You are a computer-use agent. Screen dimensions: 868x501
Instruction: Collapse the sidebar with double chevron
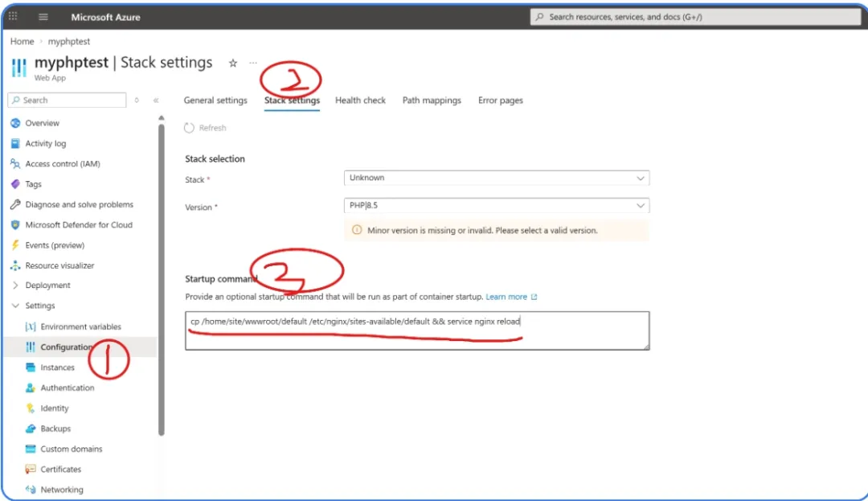(156, 101)
